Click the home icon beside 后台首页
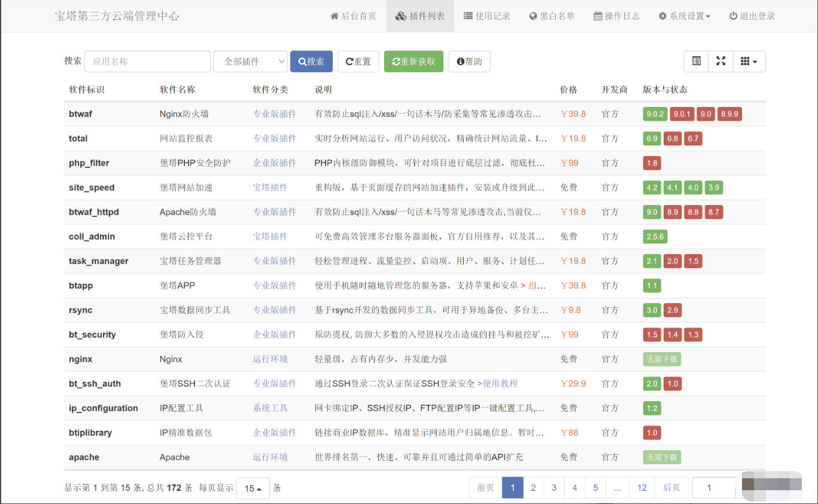This screenshot has width=818, height=504. coord(335,16)
